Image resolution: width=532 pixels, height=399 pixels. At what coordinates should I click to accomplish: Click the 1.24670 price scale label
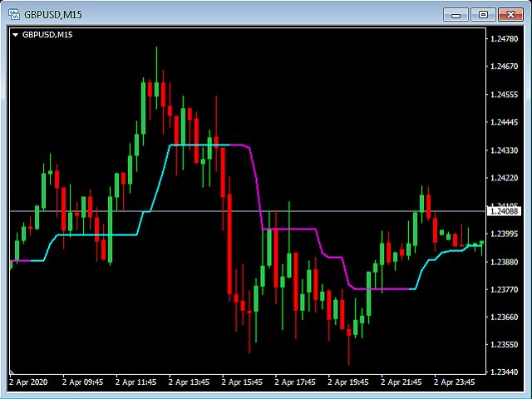tap(505, 66)
